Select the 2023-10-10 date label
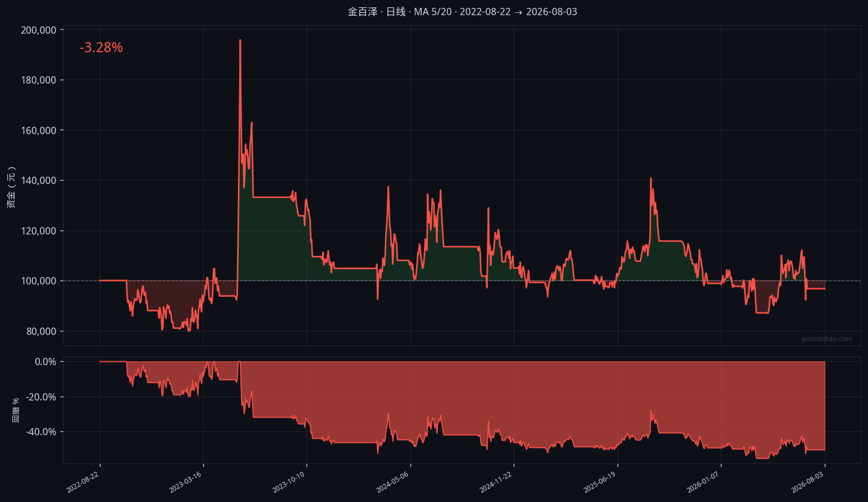 coord(289,482)
